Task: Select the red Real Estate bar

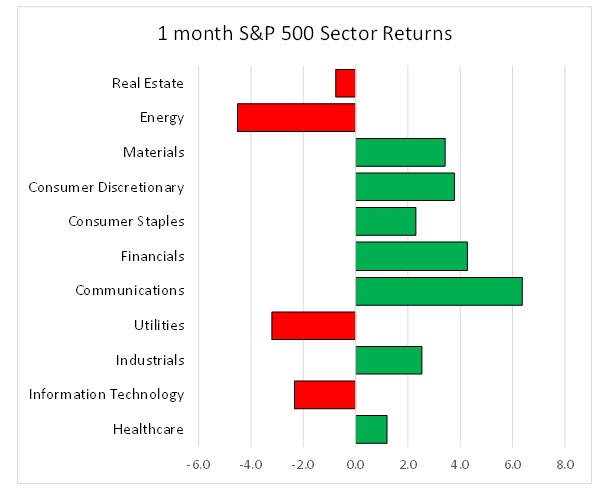Action: [345, 83]
